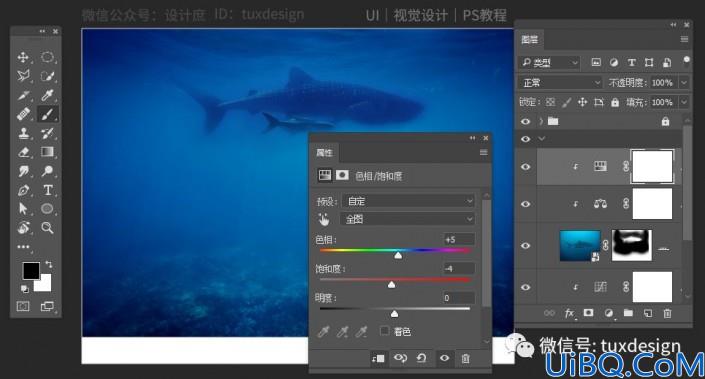Select the History Brush tool
The width and height of the screenshot is (705, 379).
pyautogui.click(x=47, y=133)
